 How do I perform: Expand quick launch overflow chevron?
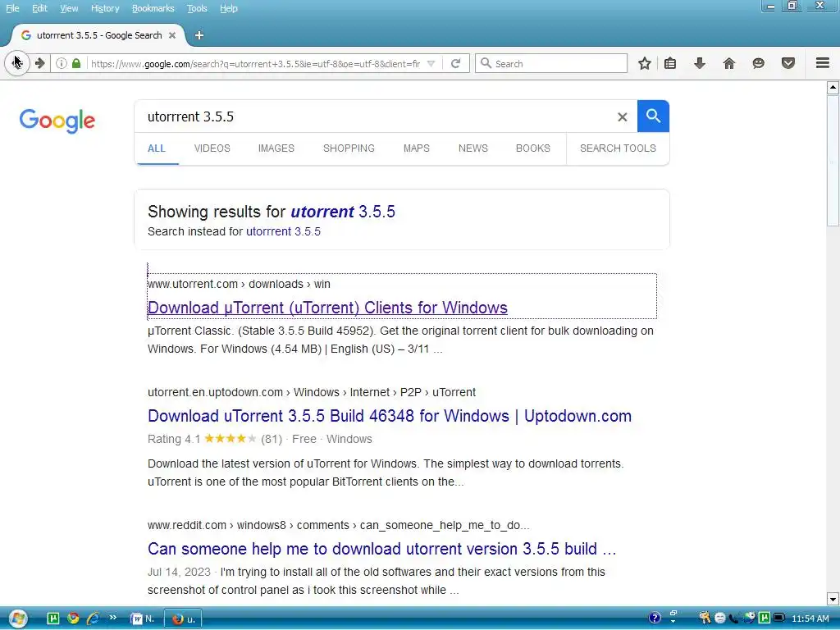coord(112,617)
